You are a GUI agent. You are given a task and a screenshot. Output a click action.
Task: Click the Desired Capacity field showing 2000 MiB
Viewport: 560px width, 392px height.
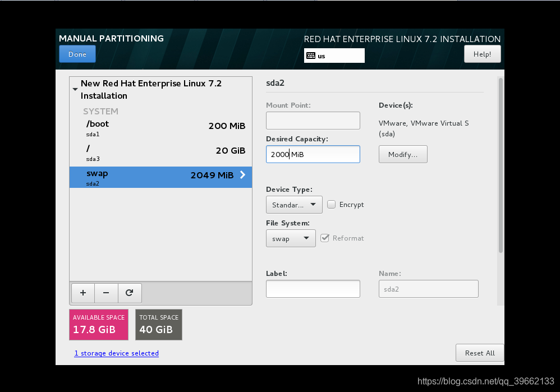313,154
